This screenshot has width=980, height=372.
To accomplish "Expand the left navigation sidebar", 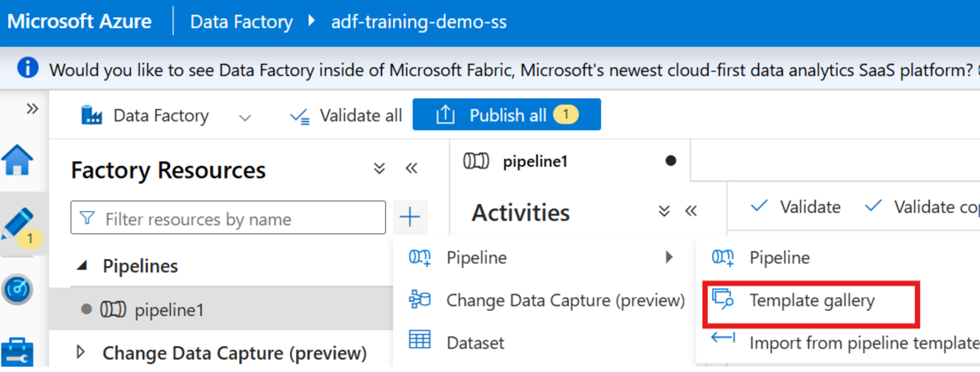I will pos(32,108).
